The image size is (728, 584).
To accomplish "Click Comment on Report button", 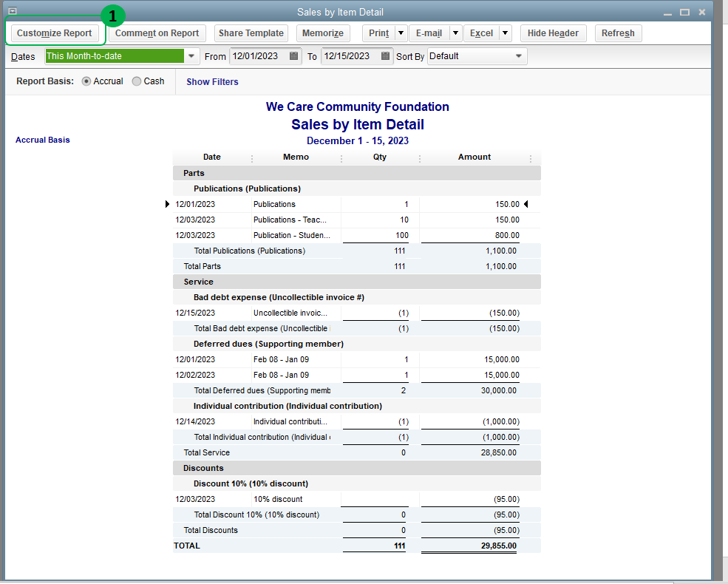I will coord(157,33).
